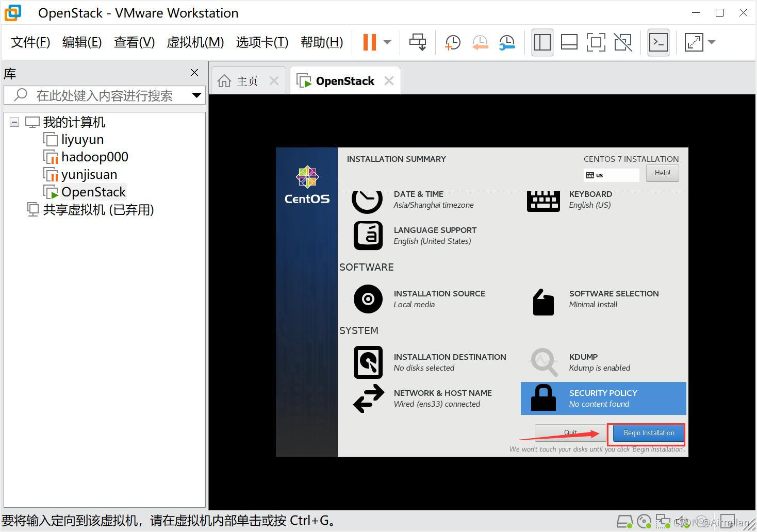
Task: Click the hard disk status bar icon
Action: (625, 522)
